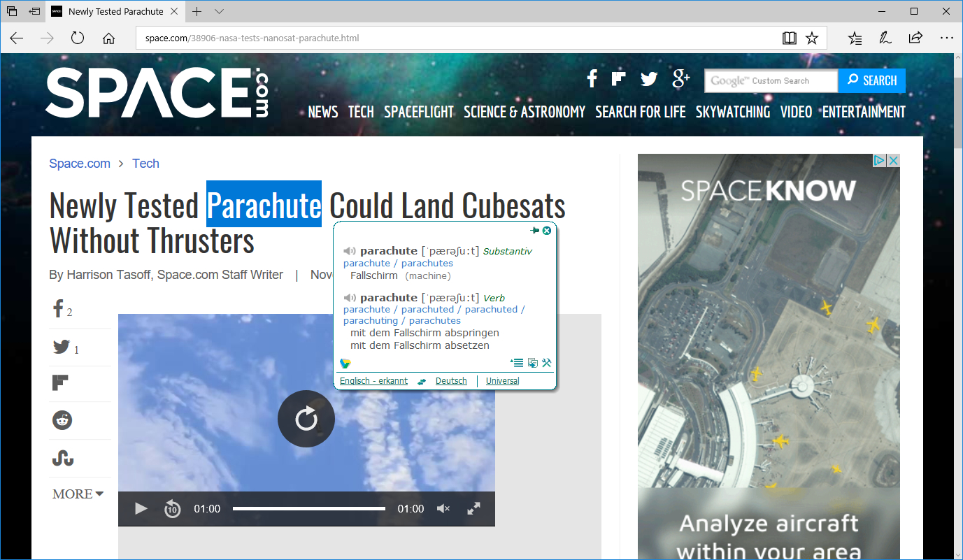Play pronunciation for parachute noun
The image size is (963, 560).
(349, 251)
